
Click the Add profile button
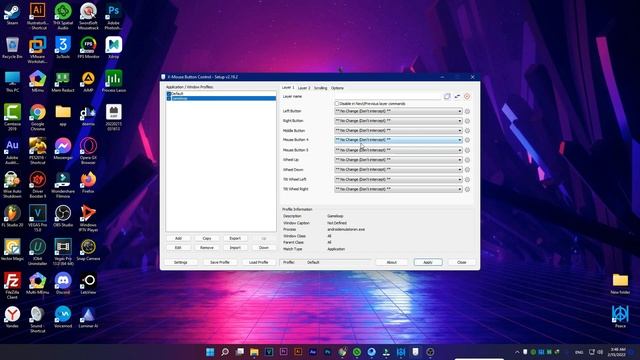178,238
